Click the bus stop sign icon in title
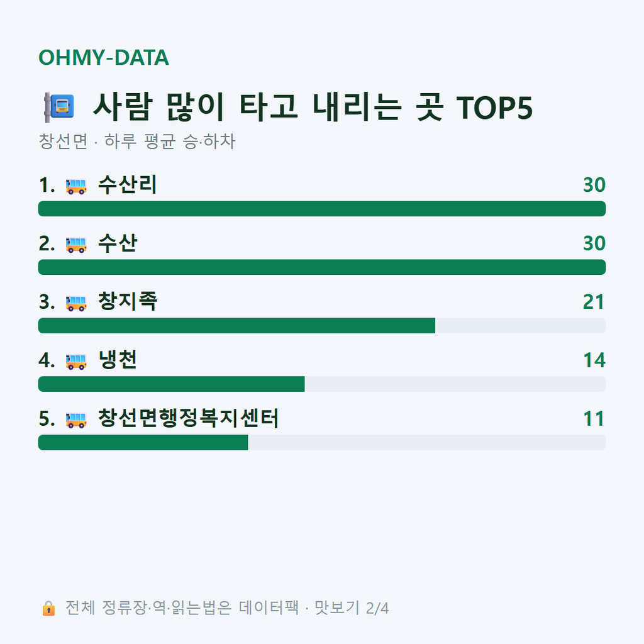Image resolution: width=644 pixels, height=644 pixels. (x=59, y=108)
